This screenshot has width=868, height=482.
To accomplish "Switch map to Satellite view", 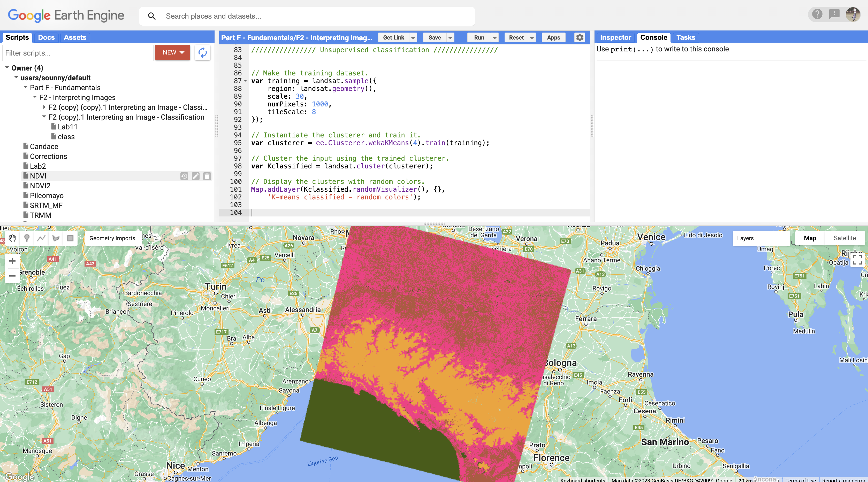I will (844, 238).
